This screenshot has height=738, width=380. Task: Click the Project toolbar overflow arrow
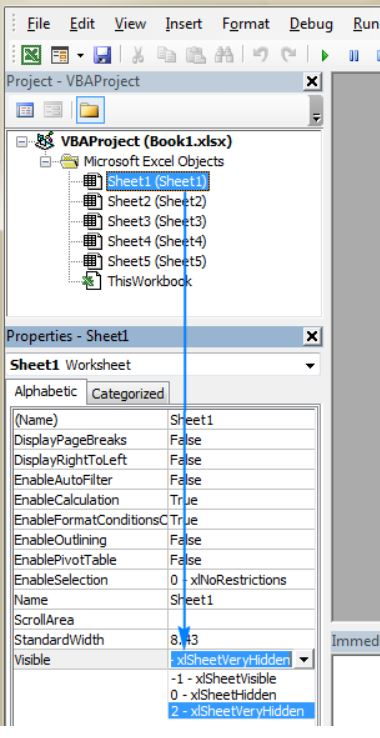coord(316,118)
